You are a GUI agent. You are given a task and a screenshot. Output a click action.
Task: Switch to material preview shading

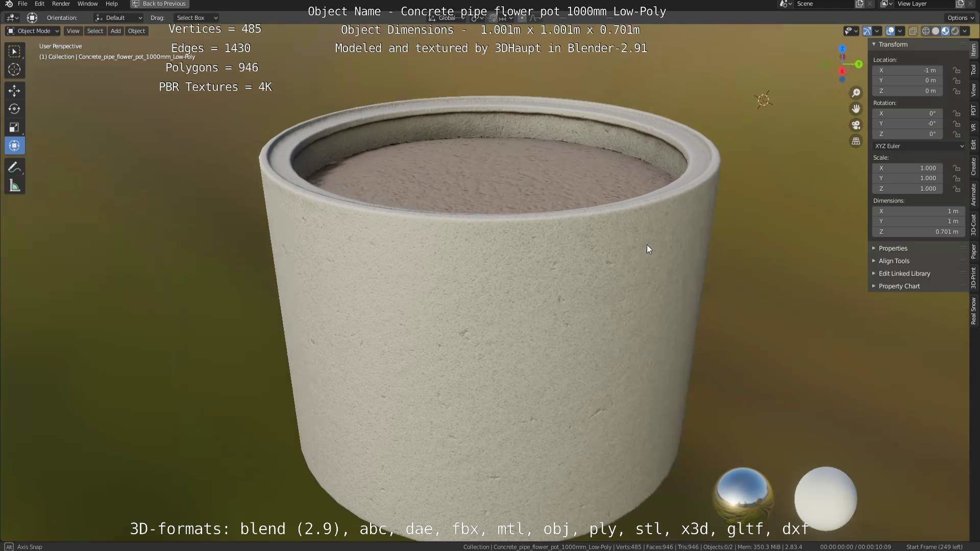click(x=945, y=31)
